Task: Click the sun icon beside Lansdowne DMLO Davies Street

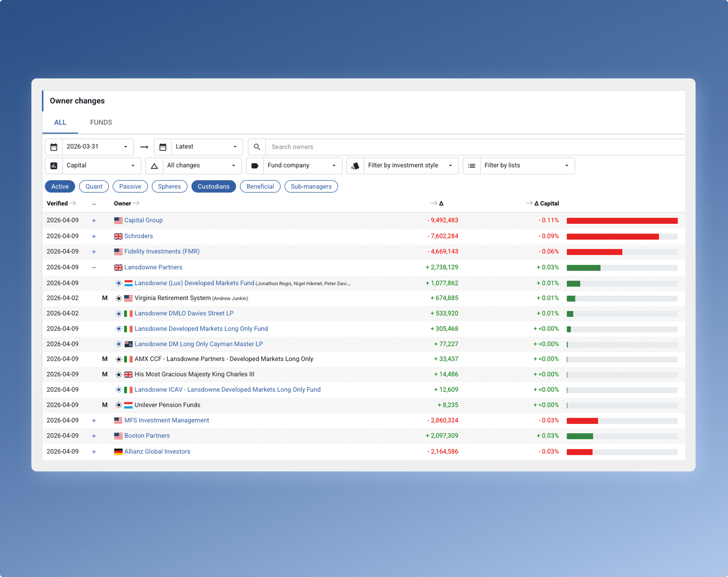Action: tap(119, 314)
